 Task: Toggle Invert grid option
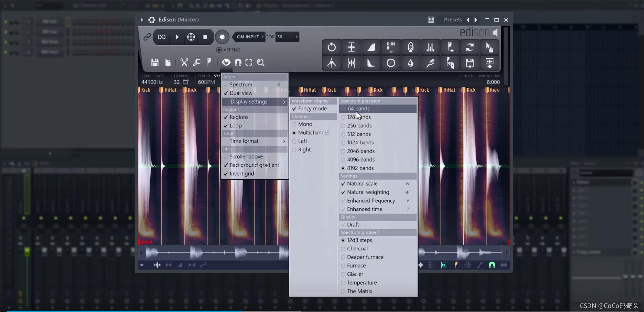point(255,174)
